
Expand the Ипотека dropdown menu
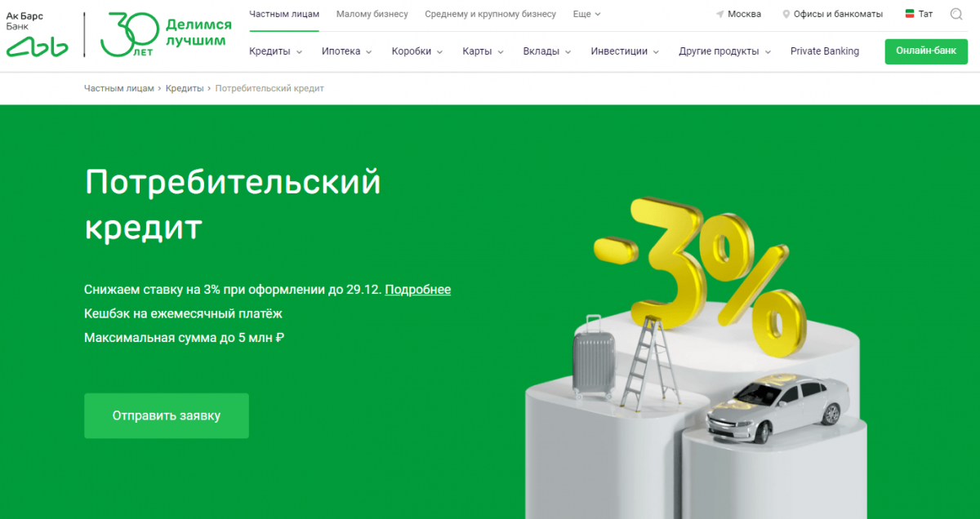346,51
